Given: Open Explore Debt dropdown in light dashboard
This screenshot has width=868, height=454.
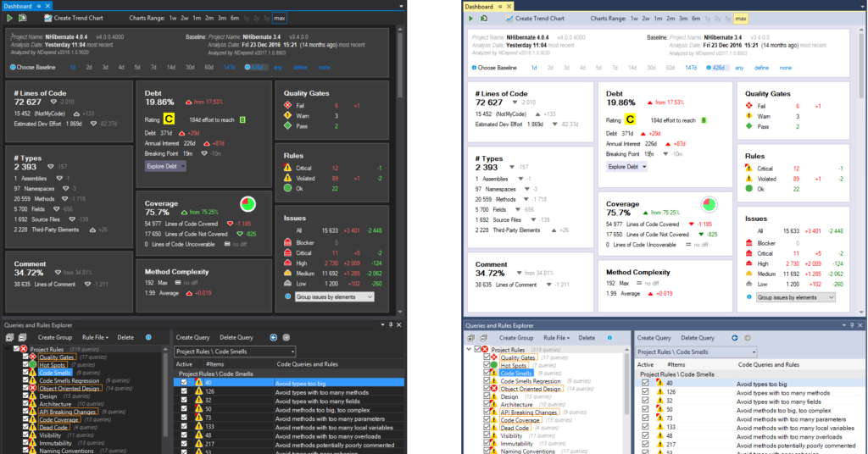Looking at the screenshot, I should 626,167.
